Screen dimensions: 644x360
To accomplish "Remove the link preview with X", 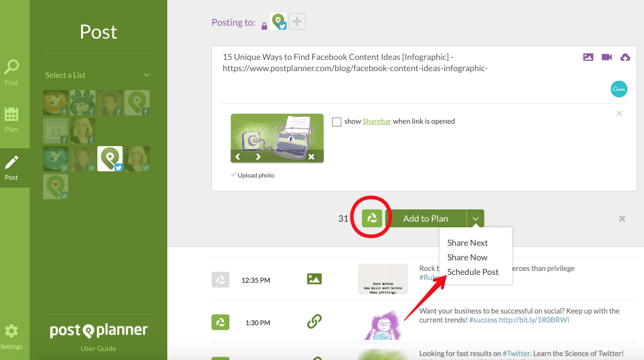I will pyautogui.click(x=619, y=114).
